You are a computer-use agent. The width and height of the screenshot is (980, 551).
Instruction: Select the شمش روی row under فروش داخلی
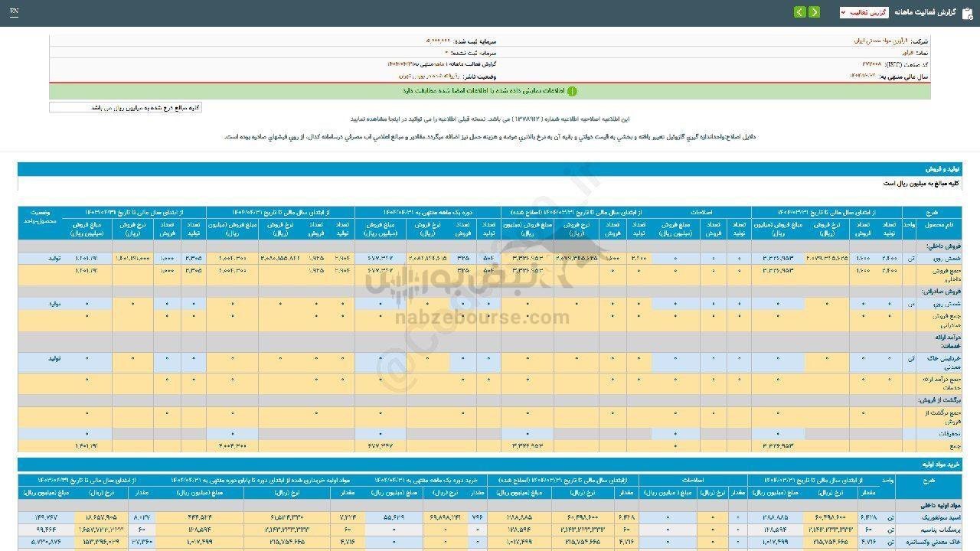tap(939, 259)
